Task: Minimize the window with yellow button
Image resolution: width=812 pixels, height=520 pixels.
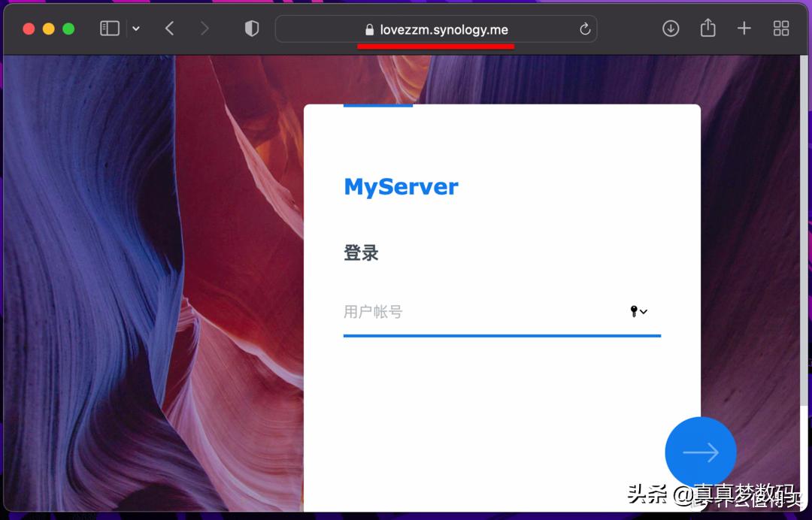Action: tap(49, 29)
